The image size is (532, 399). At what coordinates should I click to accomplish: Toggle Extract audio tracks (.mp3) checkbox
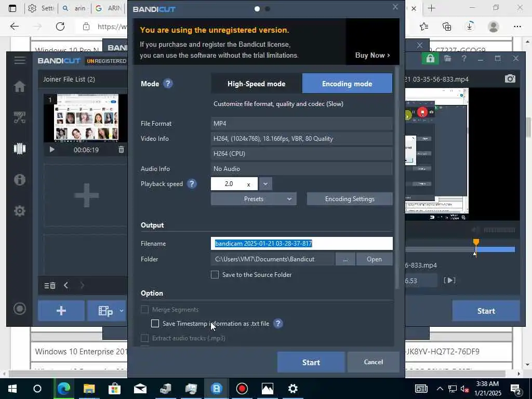click(145, 338)
